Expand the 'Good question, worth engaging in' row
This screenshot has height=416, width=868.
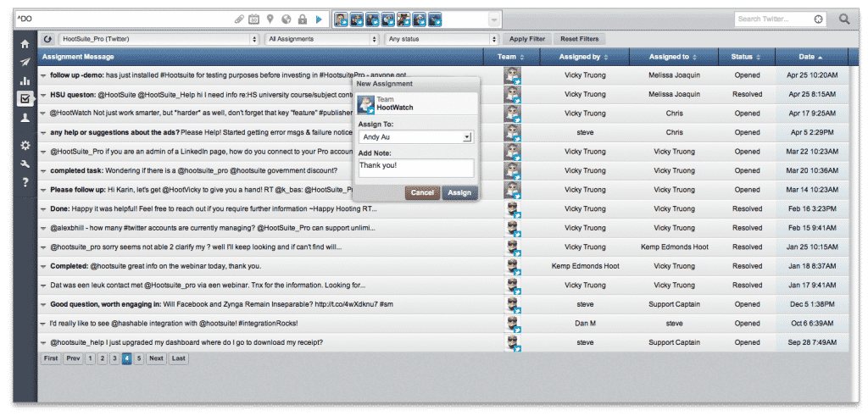coord(43,305)
